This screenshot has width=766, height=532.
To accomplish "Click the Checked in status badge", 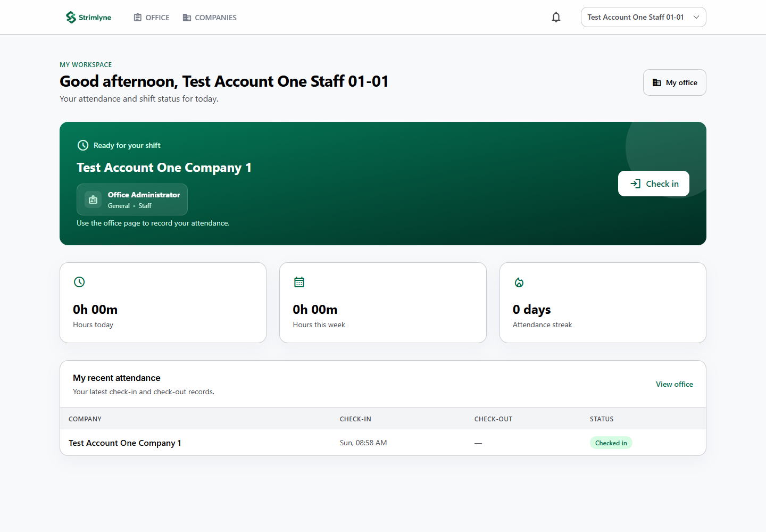I will [611, 443].
